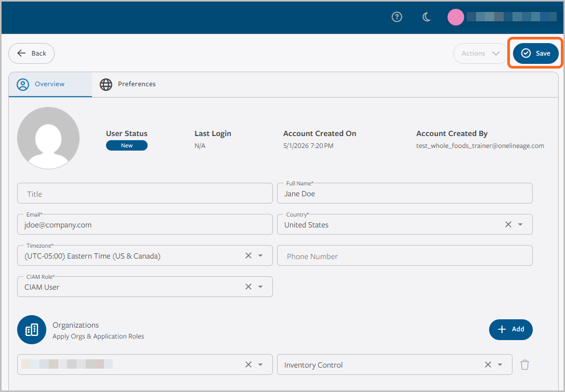Viewport: 565px width, 392px height.
Task: Click the New user status badge
Action: pos(126,145)
